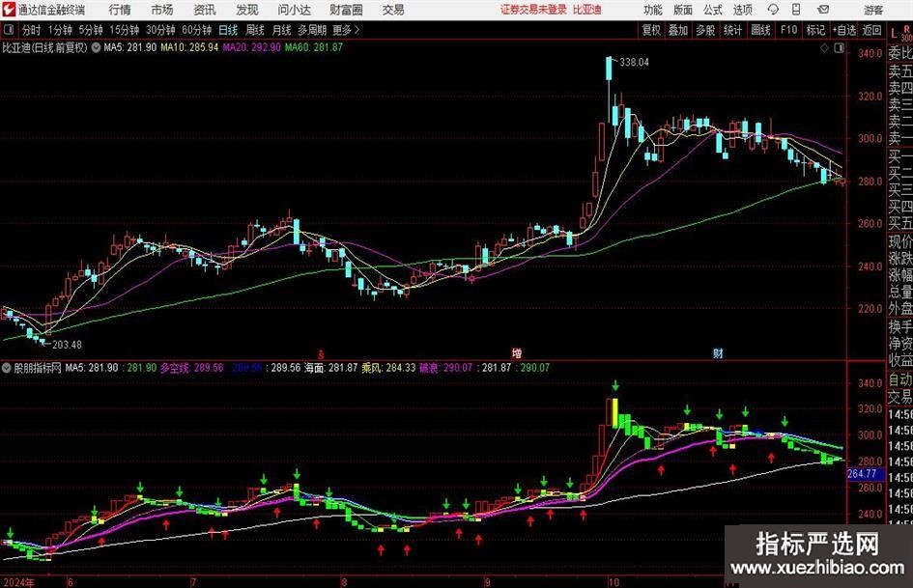Screen dimensions: 913x588
Task: Select the 日线 daily period tab
Action: click(x=228, y=30)
